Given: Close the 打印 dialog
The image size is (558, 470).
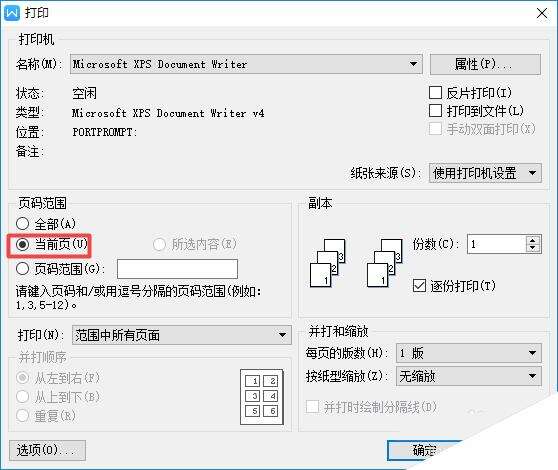Looking at the screenshot, I should [x=542, y=13].
